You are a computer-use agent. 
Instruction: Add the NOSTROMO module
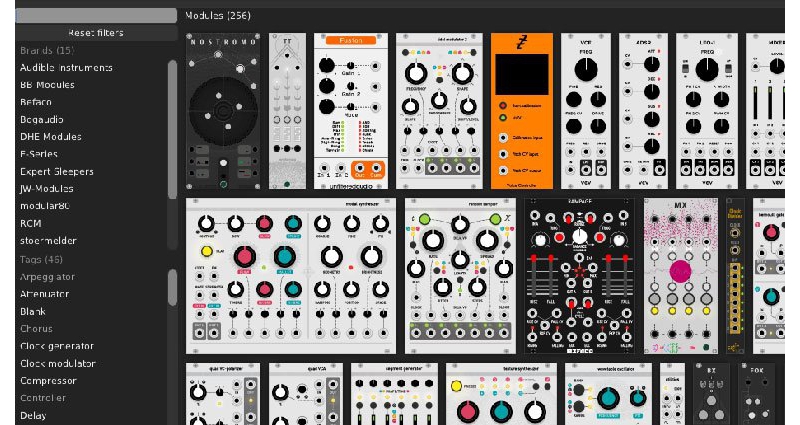223,111
